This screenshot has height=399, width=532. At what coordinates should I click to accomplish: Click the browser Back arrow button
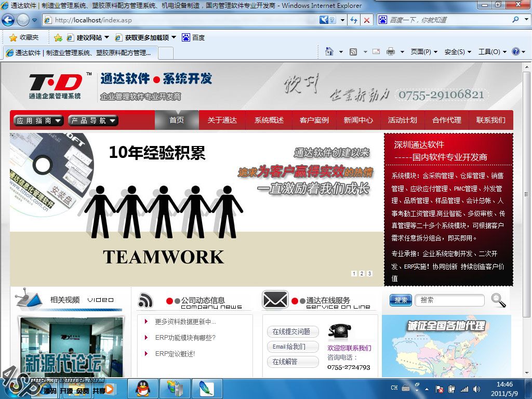[8, 20]
